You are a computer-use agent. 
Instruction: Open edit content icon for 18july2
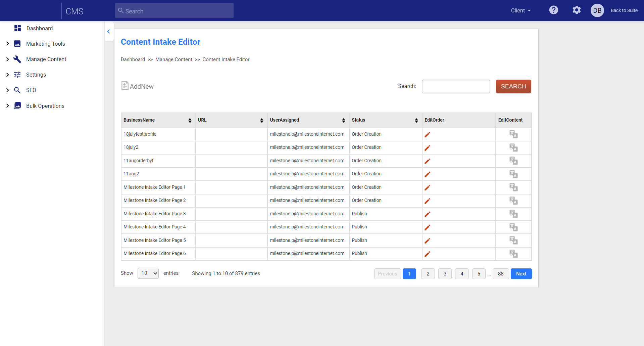(x=513, y=147)
